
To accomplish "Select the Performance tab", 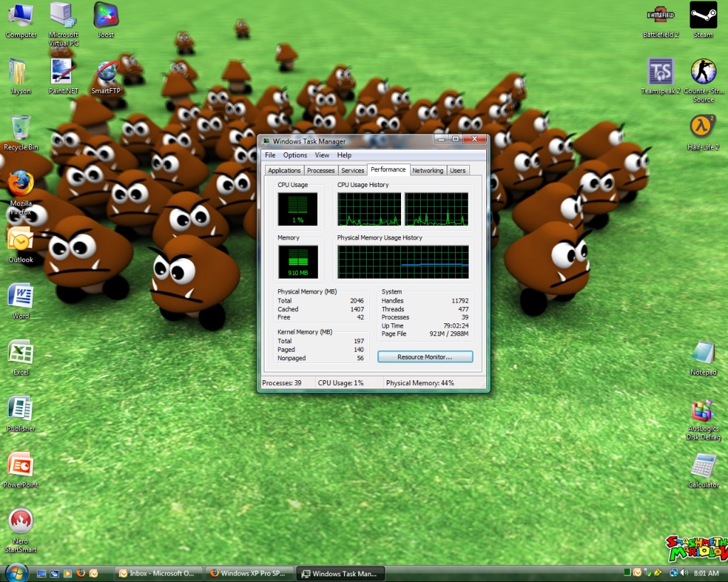I will click(388, 169).
